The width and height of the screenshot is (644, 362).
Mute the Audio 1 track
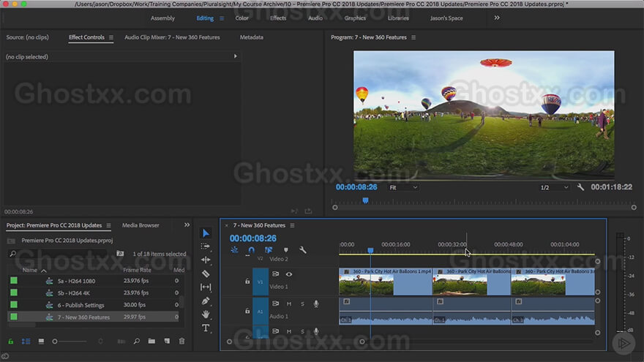pyautogui.click(x=289, y=303)
